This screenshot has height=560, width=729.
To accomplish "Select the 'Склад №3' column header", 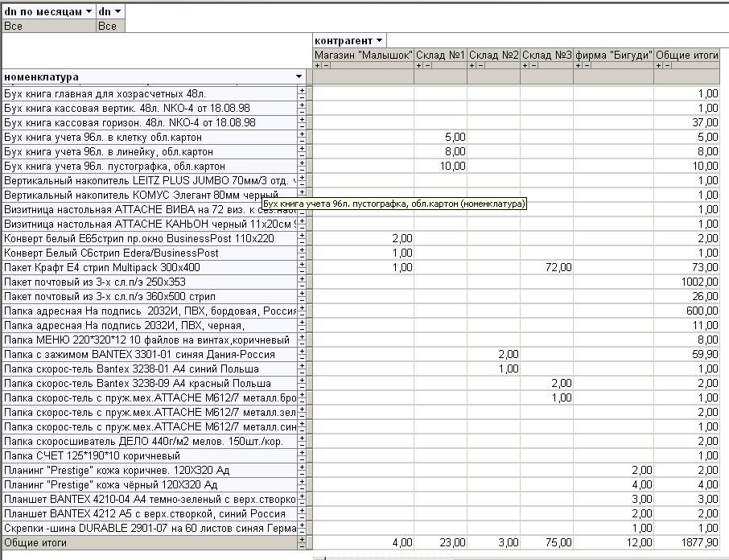I will (x=546, y=55).
